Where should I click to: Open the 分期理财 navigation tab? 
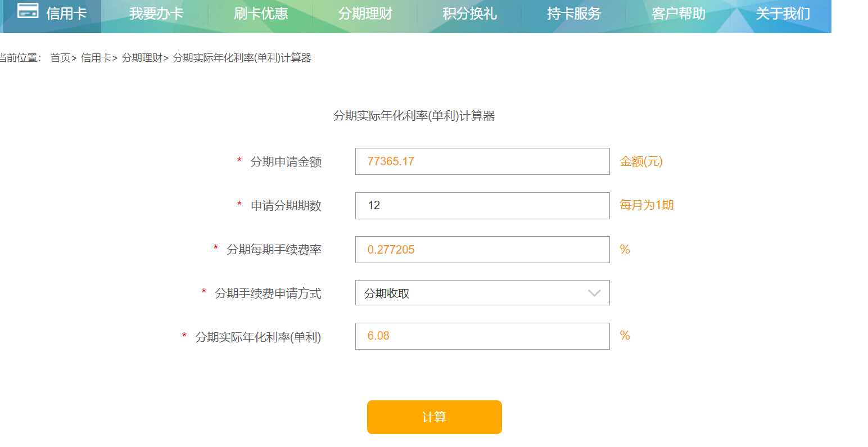click(x=365, y=13)
